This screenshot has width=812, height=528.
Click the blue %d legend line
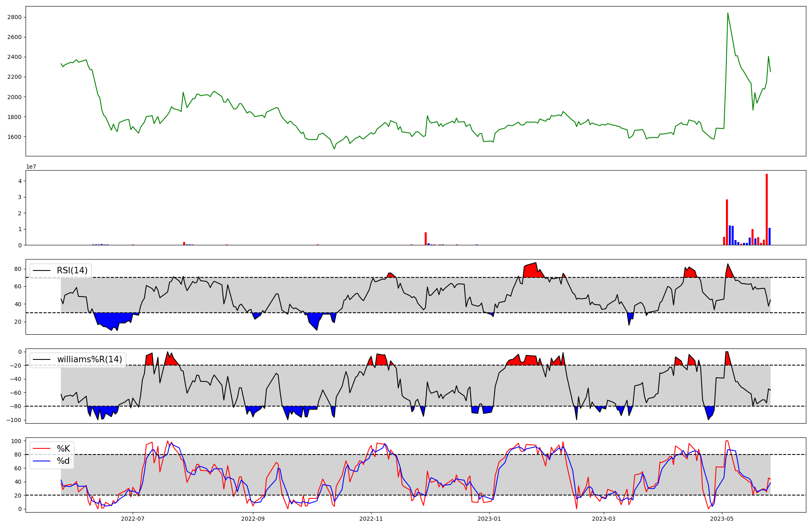[42, 461]
